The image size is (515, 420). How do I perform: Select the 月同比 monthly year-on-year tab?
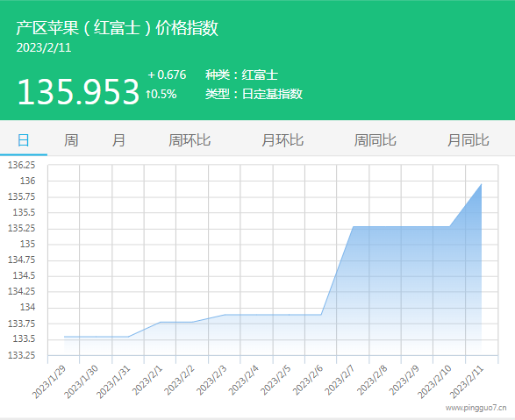coord(469,140)
